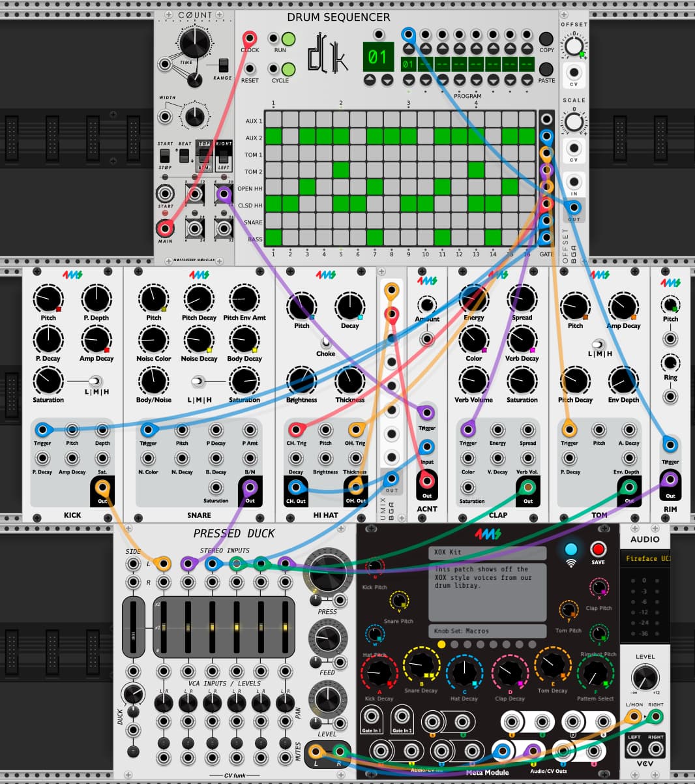Click the Tom module Trigger jack
This screenshot has width=695, height=784.
pyautogui.click(x=569, y=430)
